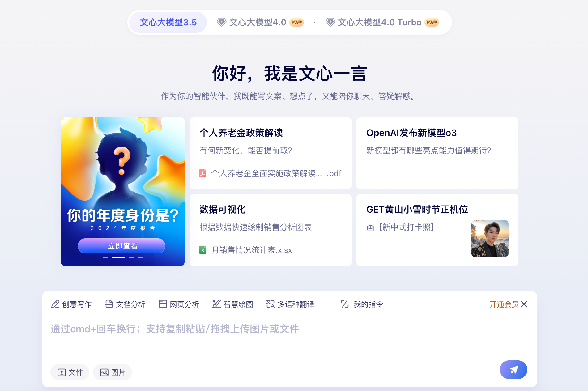
Task: Click the 月销售情况统计表.xlsx attachment
Action: [246, 250]
